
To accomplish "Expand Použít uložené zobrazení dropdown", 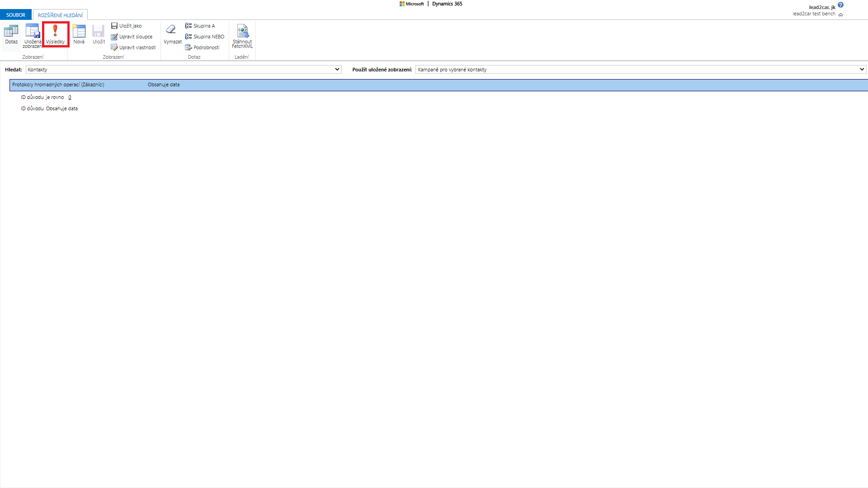I will [862, 70].
